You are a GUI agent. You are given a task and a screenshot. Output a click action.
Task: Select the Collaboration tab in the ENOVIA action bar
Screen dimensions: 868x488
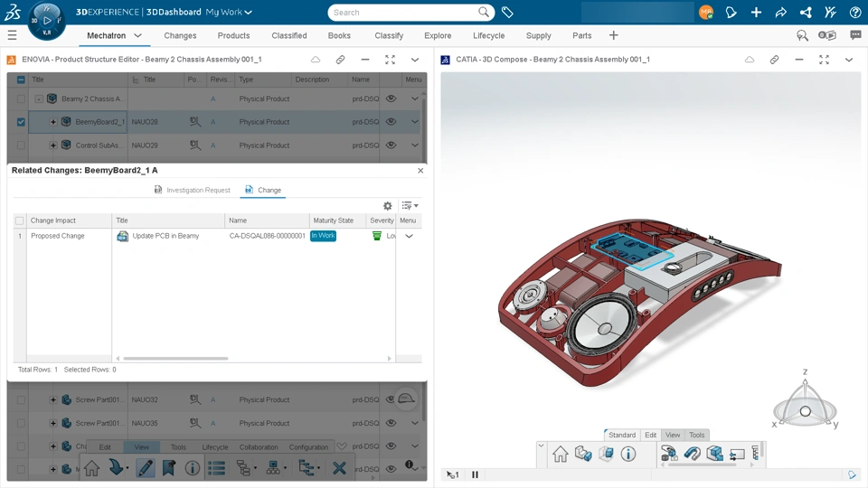point(259,447)
